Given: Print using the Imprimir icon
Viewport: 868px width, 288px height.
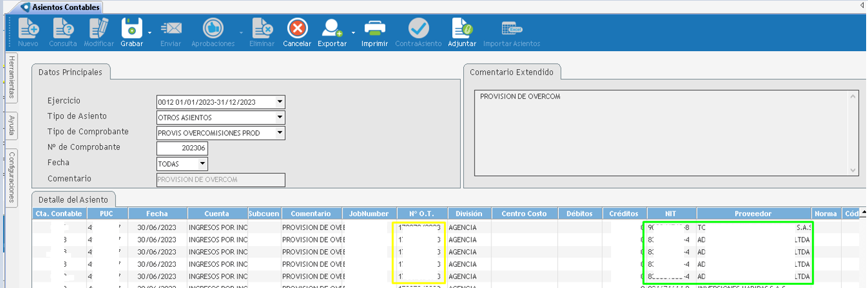Looking at the screenshot, I should click(x=375, y=29).
